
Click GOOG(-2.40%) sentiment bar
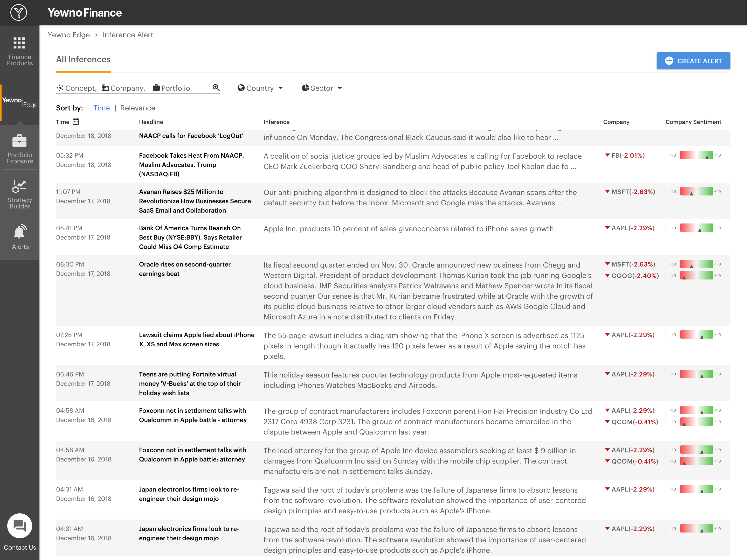(x=696, y=275)
